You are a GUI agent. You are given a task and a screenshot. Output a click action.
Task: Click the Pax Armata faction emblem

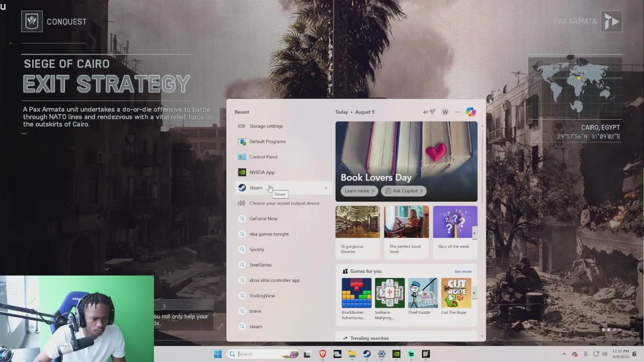611,22
